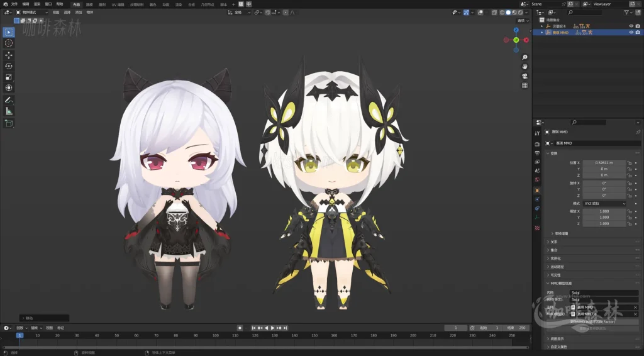Expand 赛琪 MMD in the outliner

[541, 32]
